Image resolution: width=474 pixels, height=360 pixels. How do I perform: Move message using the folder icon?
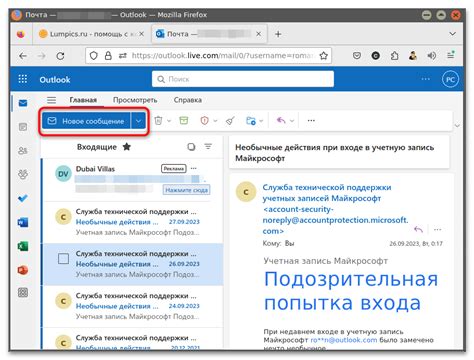251,121
